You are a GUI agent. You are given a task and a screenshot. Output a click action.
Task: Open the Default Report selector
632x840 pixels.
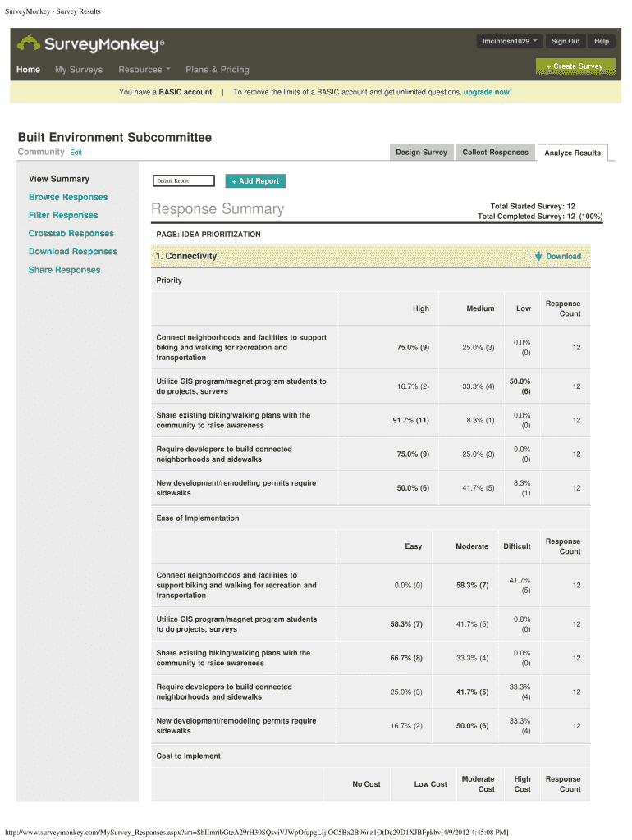[184, 180]
